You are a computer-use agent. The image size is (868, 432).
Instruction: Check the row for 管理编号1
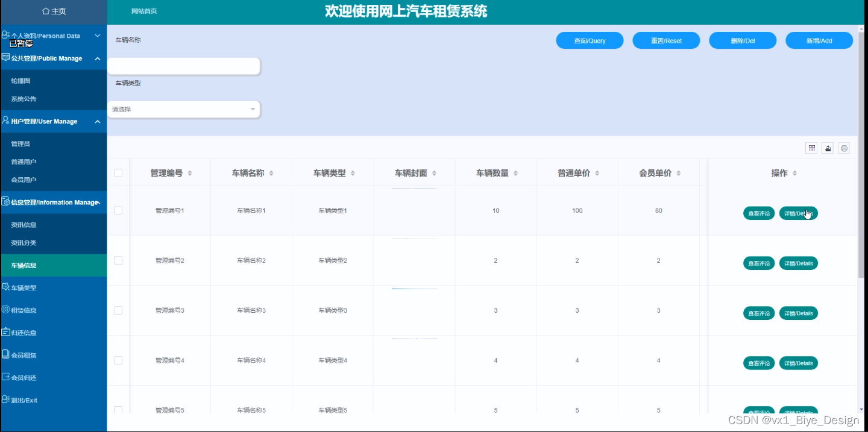click(118, 210)
